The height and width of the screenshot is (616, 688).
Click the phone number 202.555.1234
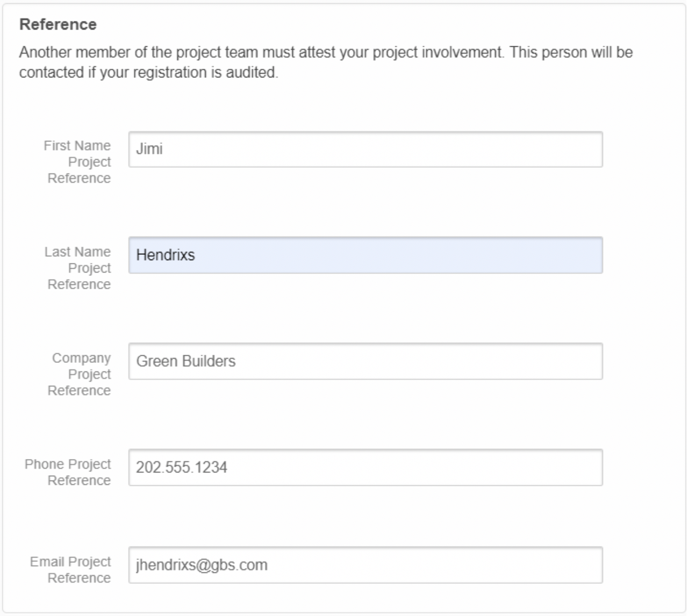pos(182,468)
